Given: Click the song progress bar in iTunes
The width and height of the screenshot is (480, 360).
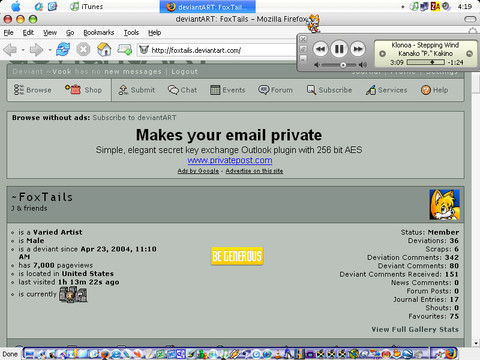Looking at the screenshot, I should click(x=426, y=62).
